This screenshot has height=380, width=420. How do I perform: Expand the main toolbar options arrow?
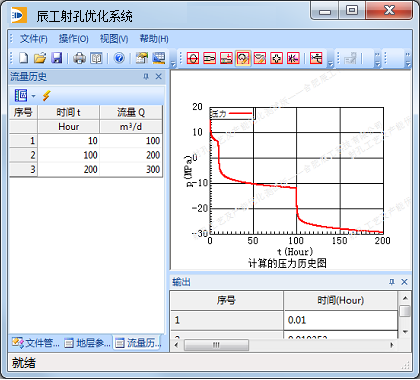pyautogui.click(x=173, y=63)
